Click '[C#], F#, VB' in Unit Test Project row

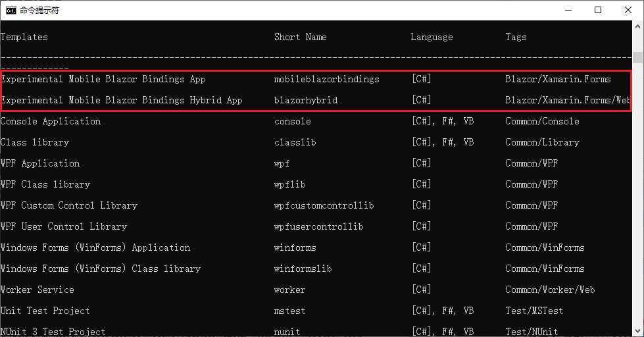click(x=443, y=311)
